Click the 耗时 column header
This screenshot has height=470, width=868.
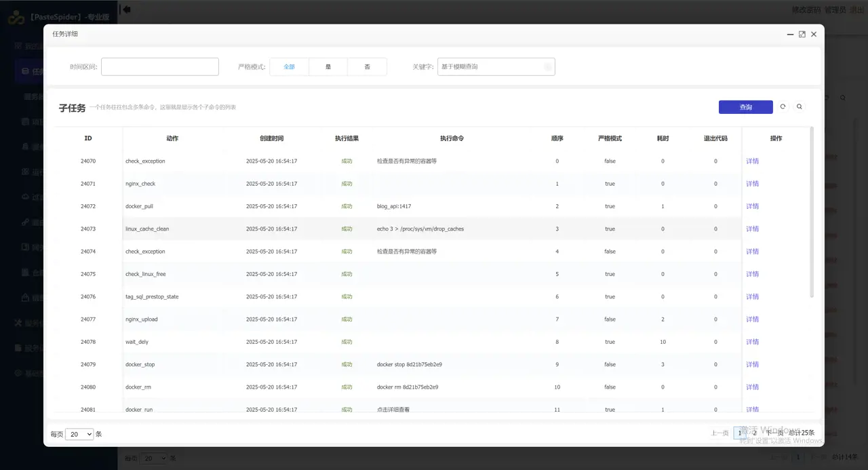click(663, 138)
